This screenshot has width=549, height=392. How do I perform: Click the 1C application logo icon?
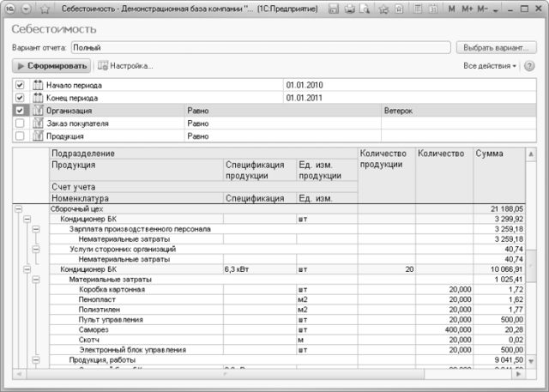pos(10,9)
